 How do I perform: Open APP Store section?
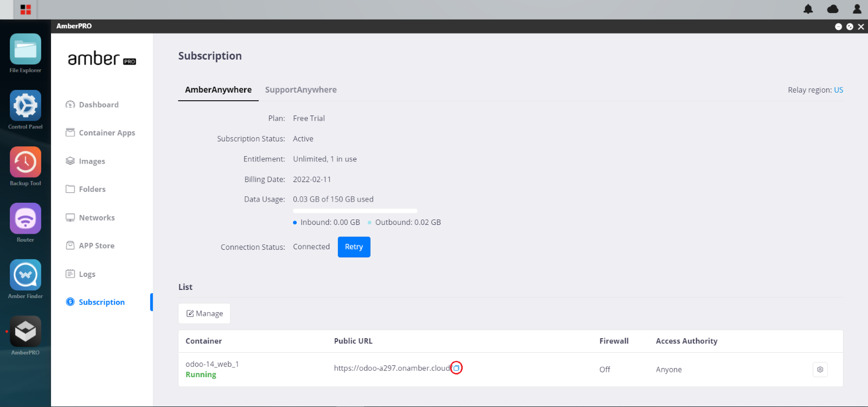tap(90, 246)
